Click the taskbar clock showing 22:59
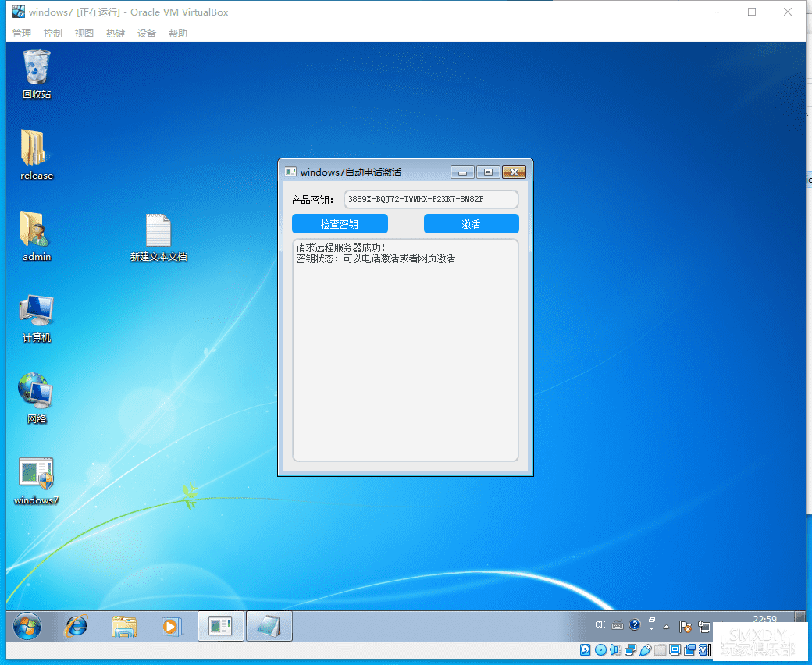This screenshot has width=812, height=665. tap(765, 619)
